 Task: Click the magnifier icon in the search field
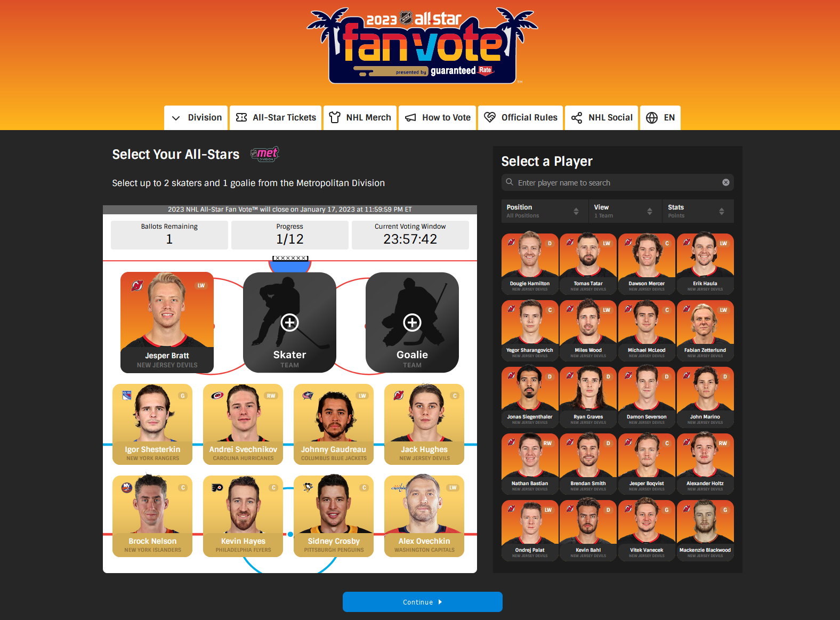(x=510, y=182)
